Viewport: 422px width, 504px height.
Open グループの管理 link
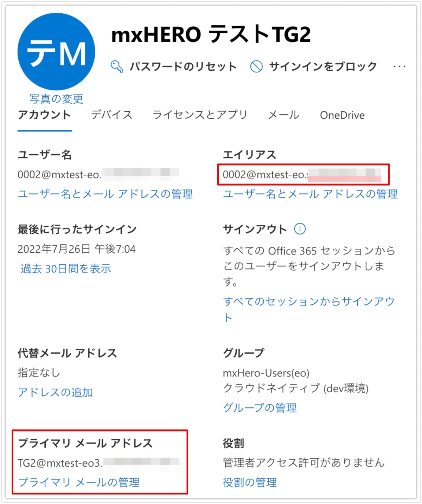pos(260,408)
